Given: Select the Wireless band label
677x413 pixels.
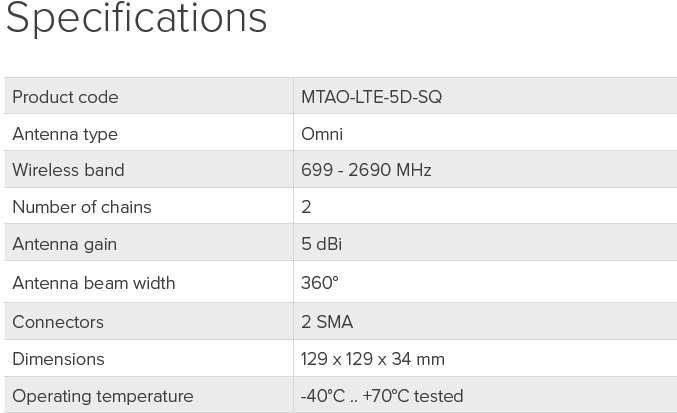Looking at the screenshot, I should coord(68,170).
